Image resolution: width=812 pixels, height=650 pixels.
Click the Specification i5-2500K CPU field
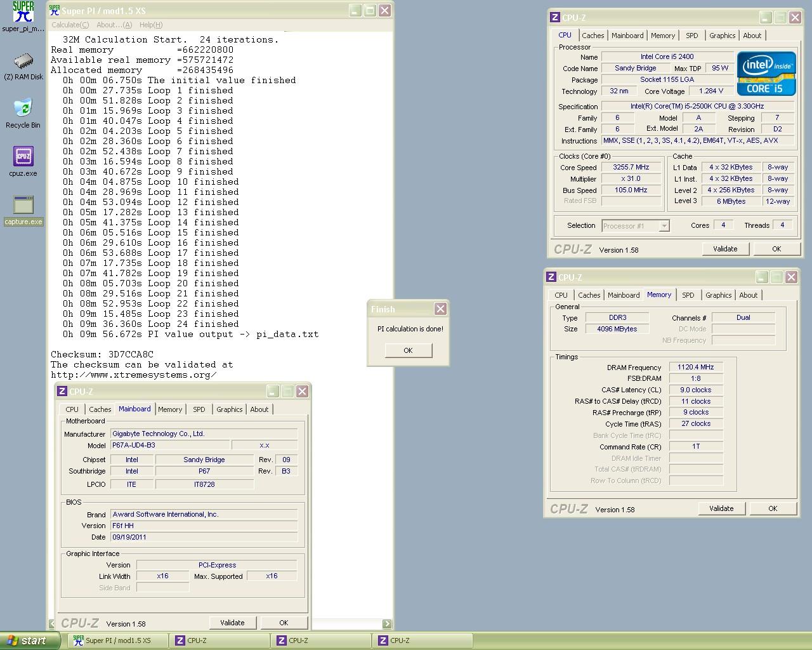(x=697, y=106)
